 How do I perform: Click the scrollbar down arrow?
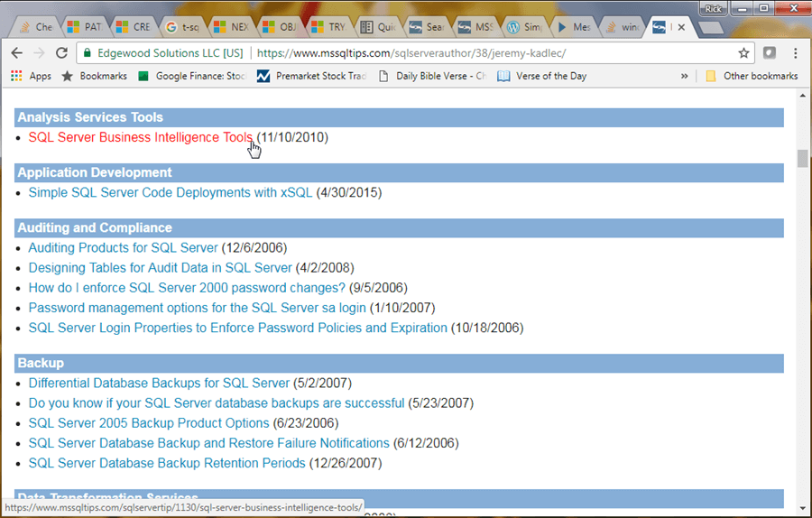[803, 509]
